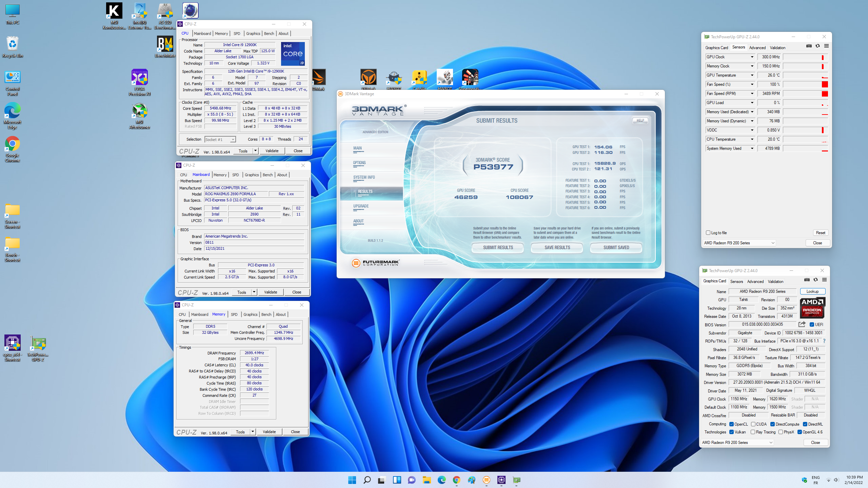
Task: Open the Recycle Bin
Action: (13, 47)
